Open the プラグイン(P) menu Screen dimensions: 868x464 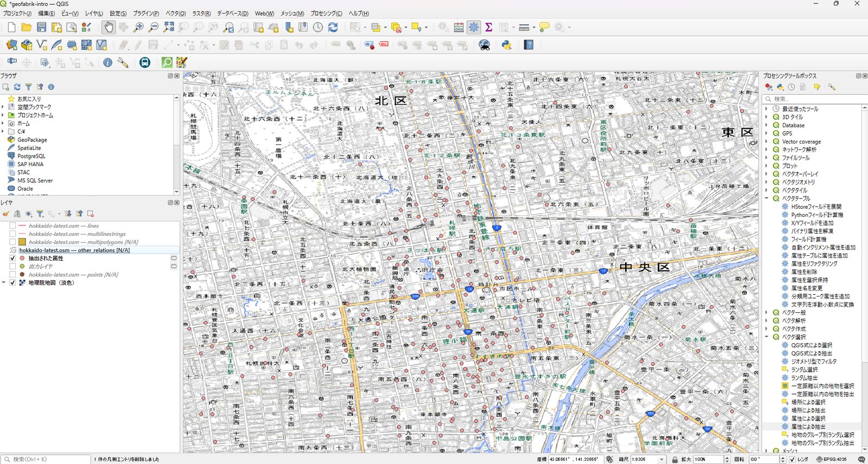(146, 13)
